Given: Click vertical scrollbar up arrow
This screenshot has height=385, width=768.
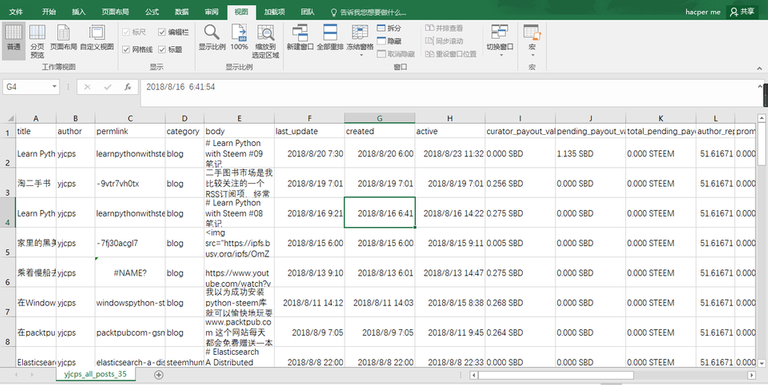Looking at the screenshot, I should pyautogui.click(x=761, y=118).
